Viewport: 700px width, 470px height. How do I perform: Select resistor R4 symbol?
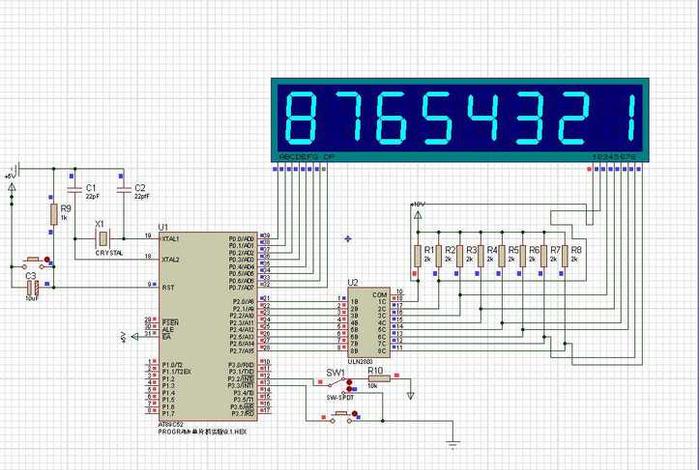click(480, 256)
